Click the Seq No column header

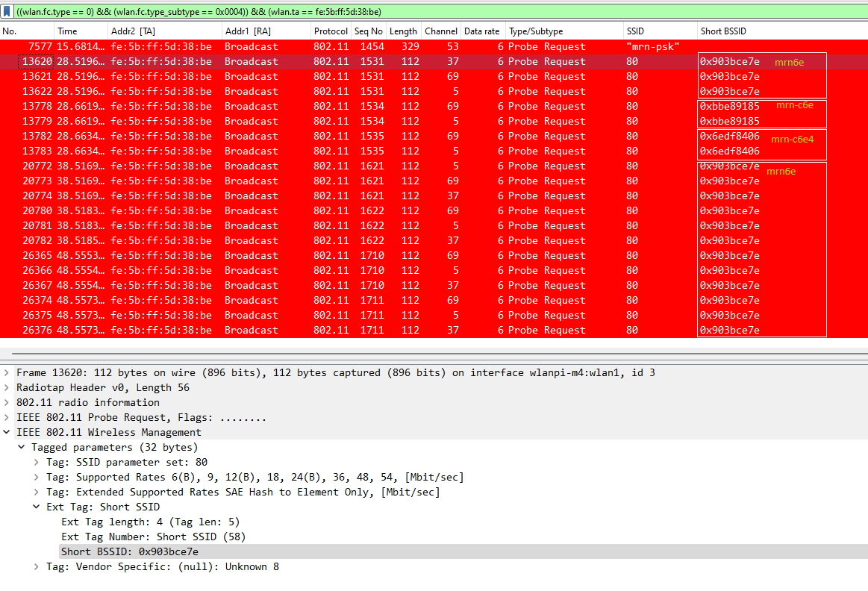[x=369, y=31]
